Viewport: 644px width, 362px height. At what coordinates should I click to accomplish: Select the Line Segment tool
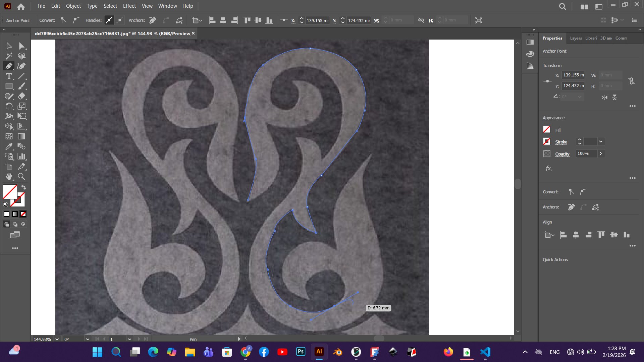(21, 76)
